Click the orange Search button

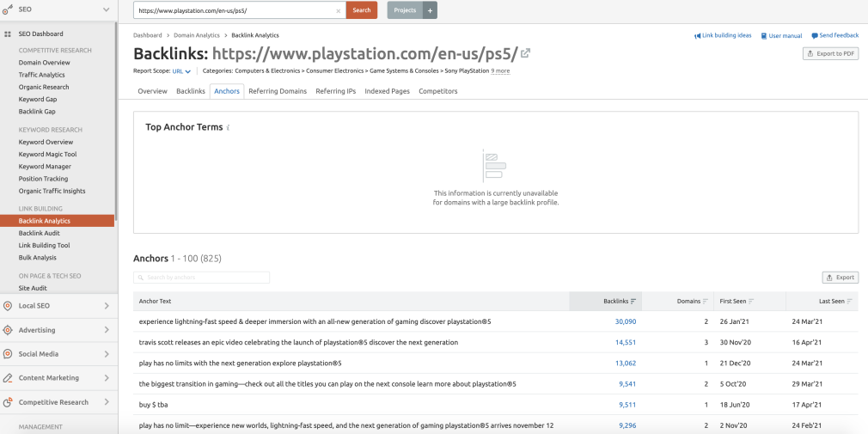(362, 10)
